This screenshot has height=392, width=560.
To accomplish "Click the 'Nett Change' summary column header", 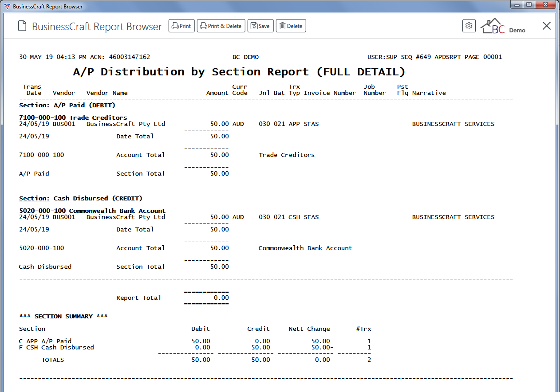I will coord(309,329).
